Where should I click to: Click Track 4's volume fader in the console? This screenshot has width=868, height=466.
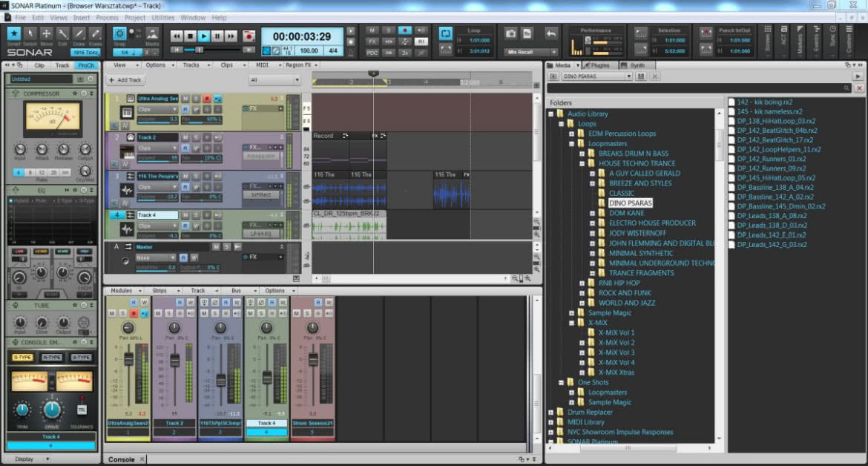click(x=267, y=378)
